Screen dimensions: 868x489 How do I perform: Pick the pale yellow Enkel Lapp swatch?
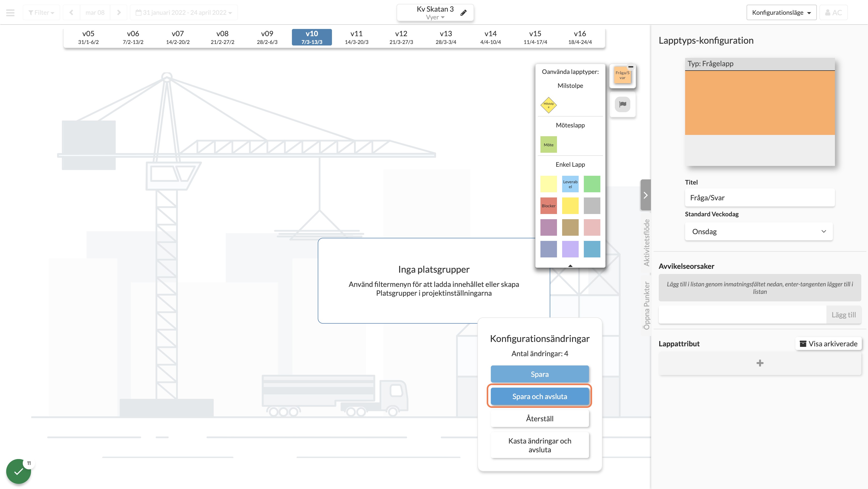(548, 184)
